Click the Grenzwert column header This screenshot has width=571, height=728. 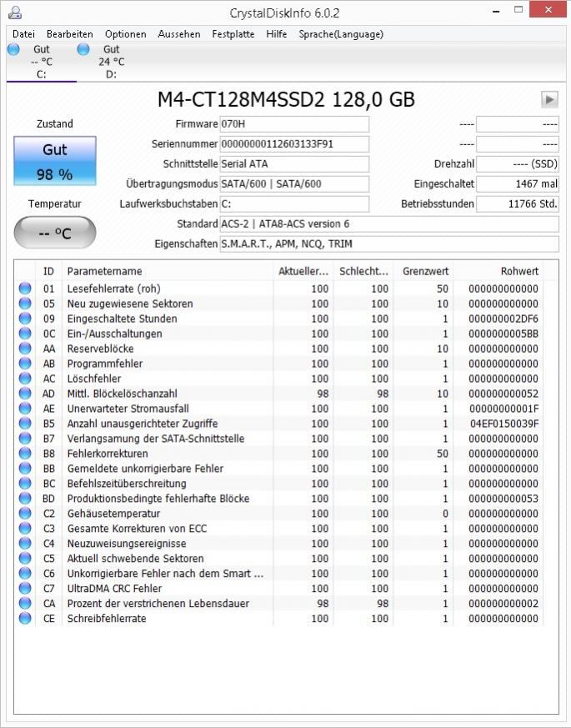click(x=423, y=271)
